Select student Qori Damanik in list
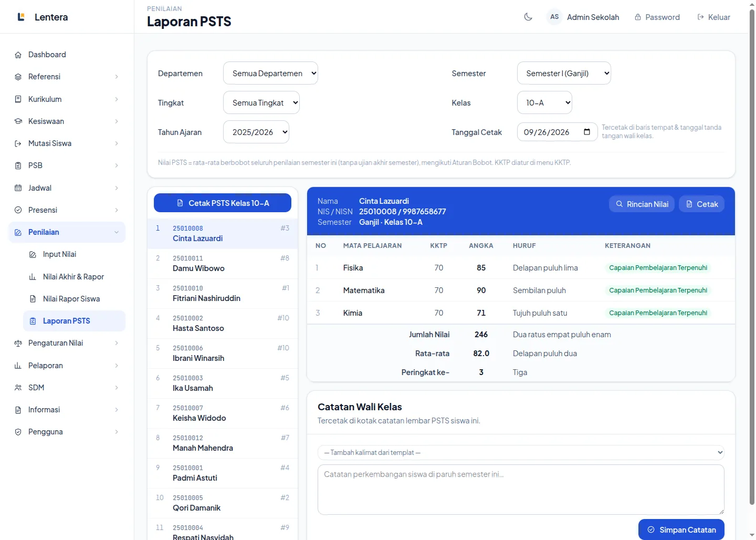This screenshot has width=756, height=540. point(223,503)
